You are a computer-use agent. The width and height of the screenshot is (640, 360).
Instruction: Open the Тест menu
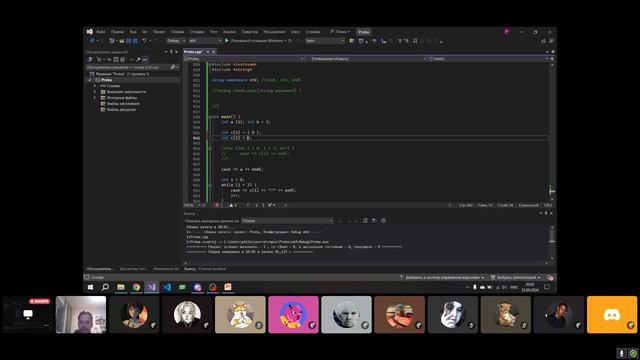pyautogui.click(x=213, y=32)
